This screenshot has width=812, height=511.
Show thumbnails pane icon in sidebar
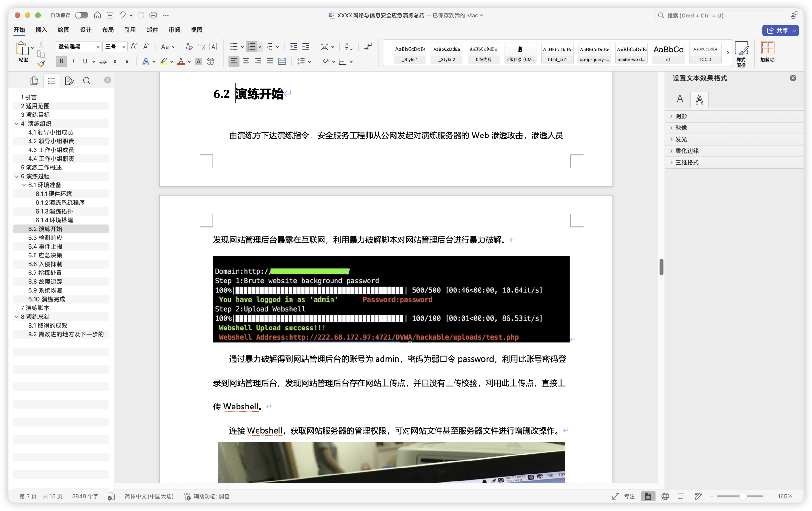tap(34, 81)
